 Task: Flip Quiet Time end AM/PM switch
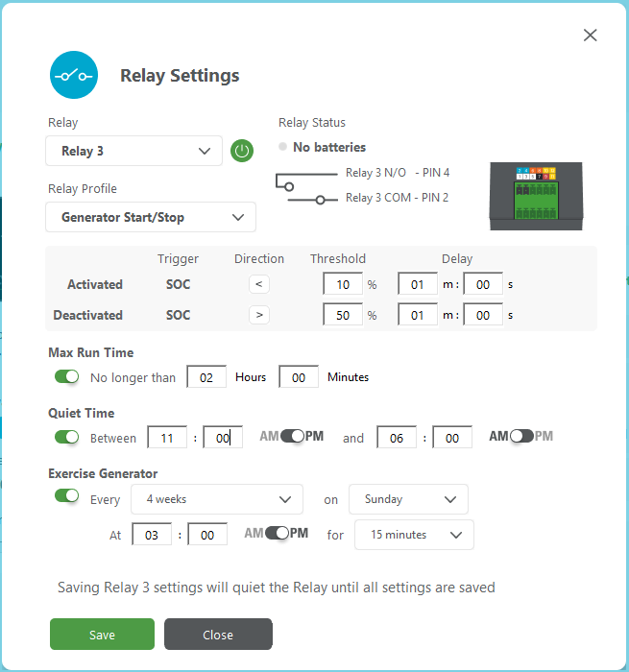[x=521, y=437]
